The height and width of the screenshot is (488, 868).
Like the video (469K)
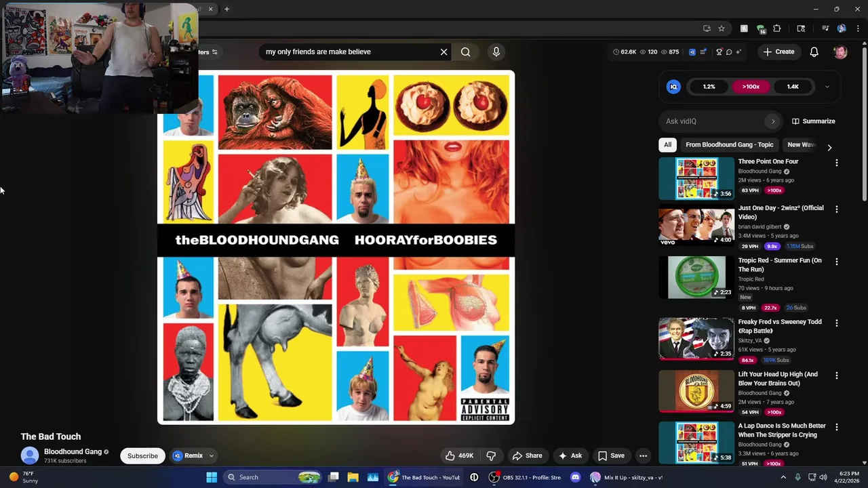pyautogui.click(x=459, y=455)
